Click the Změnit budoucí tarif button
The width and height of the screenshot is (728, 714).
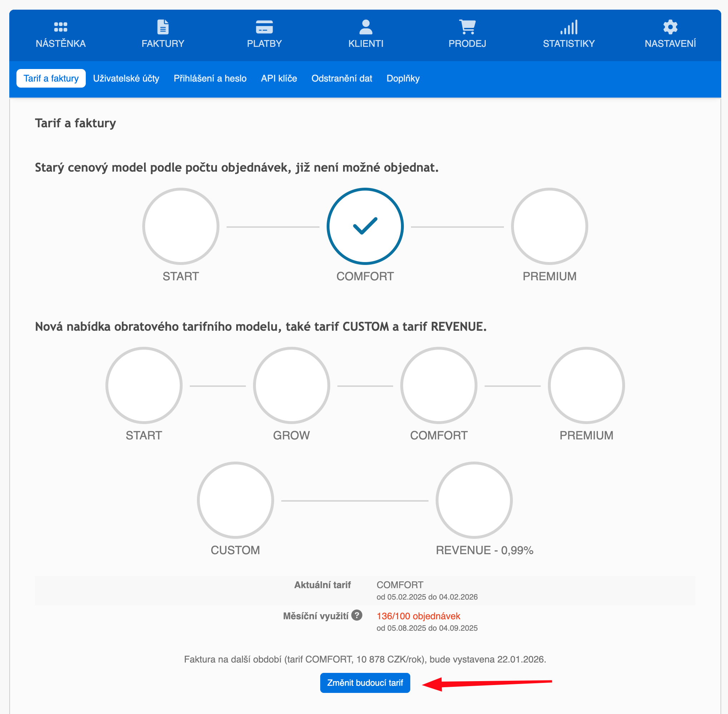pyautogui.click(x=365, y=683)
